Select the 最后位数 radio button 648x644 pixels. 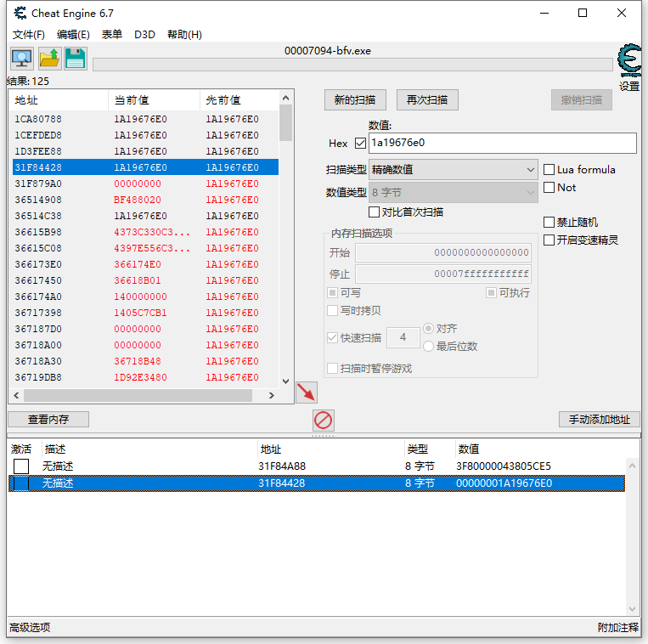tap(429, 346)
